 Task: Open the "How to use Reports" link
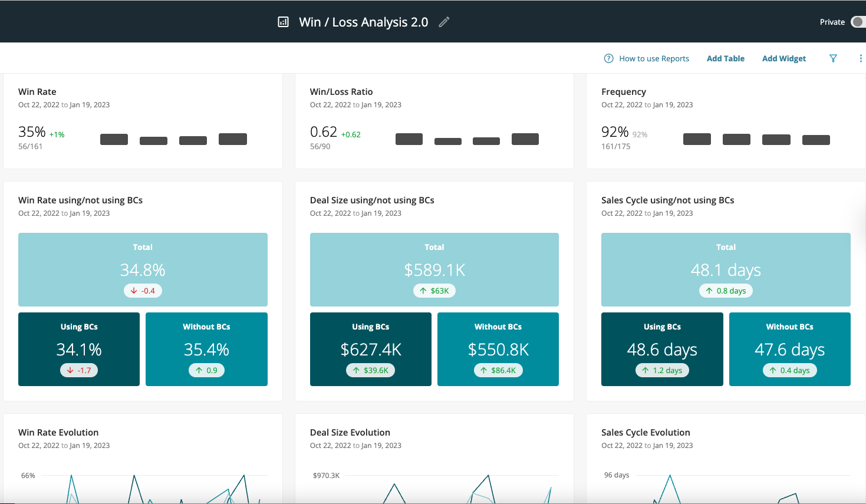[654, 58]
